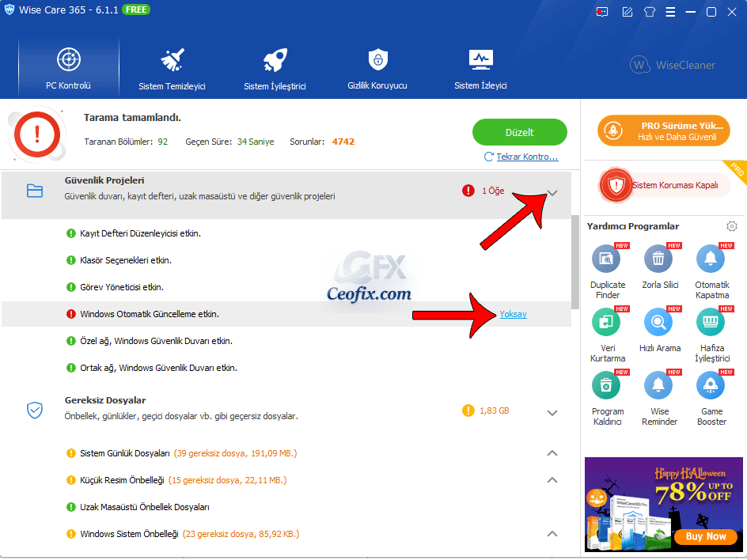Click the FREE badge in title bar

[136, 9]
